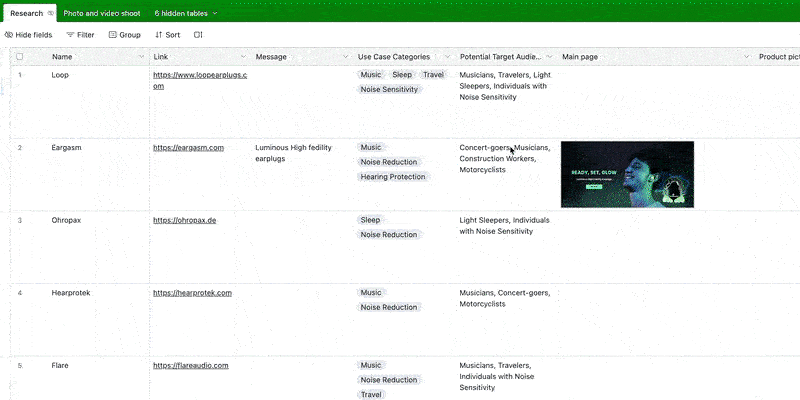Open the eargasm.com link
The width and height of the screenshot is (800, 400).
click(188, 148)
